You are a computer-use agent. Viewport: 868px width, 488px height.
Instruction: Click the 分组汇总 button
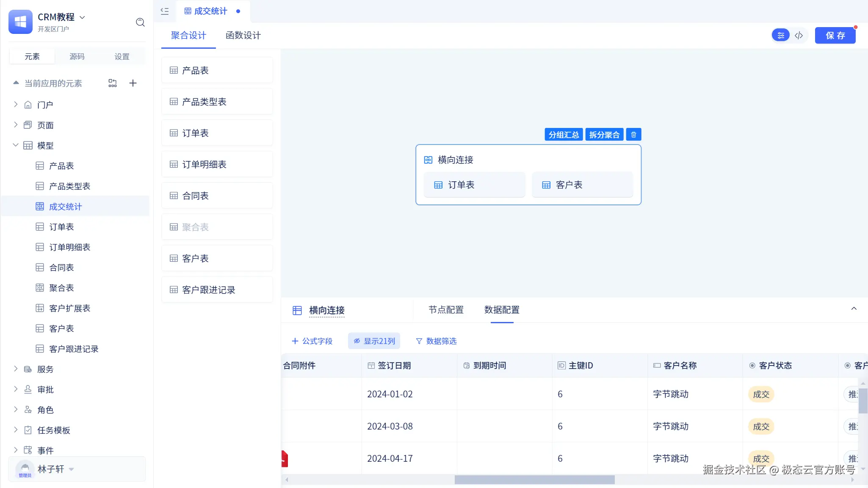pos(564,135)
